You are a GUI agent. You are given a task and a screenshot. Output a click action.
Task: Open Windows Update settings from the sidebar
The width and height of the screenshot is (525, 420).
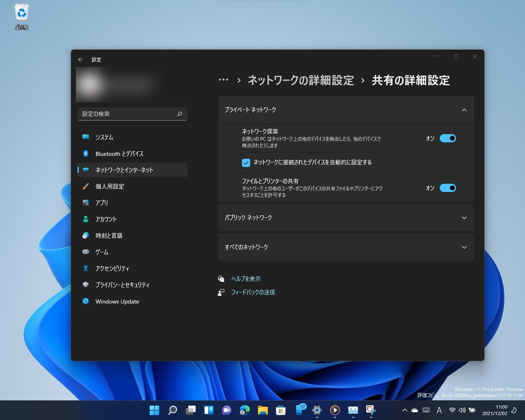click(116, 301)
